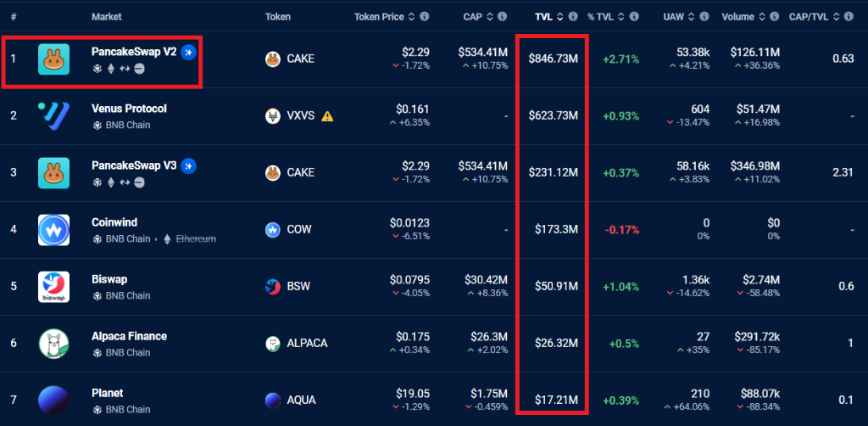Image resolution: width=868 pixels, height=426 pixels.
Task: Click the info icon beside TVL header
Action: tap(574, 16)
